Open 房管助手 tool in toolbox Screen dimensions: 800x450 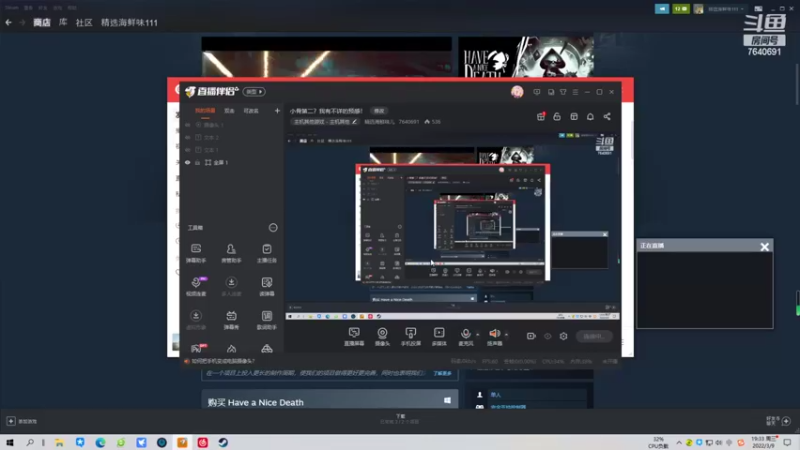point(231,253)
